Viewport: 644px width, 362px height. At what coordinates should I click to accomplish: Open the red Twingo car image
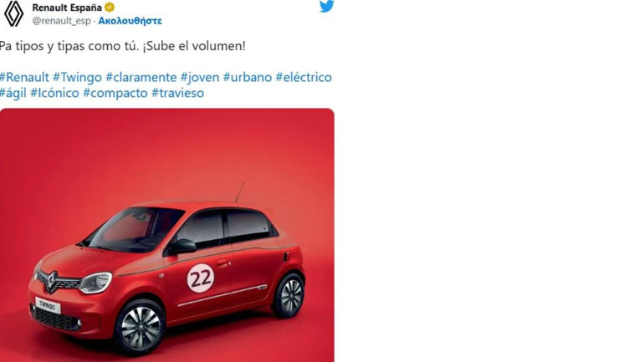167,235
